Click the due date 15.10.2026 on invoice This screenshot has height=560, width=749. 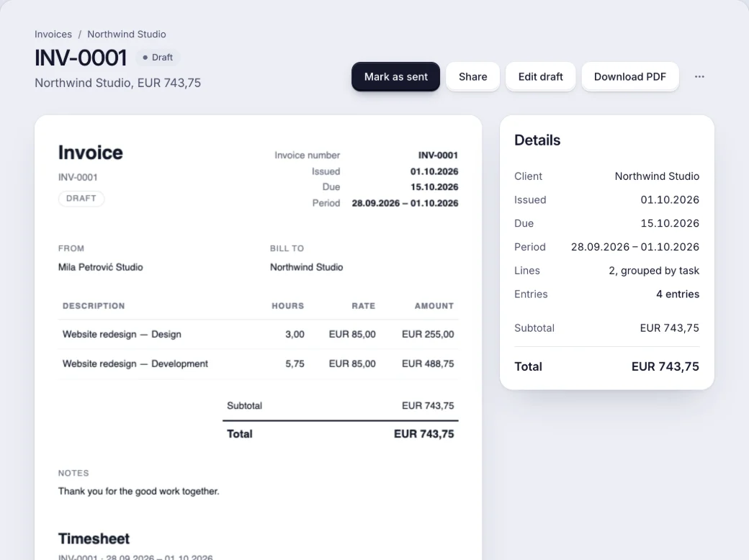(x=434, y=186)
